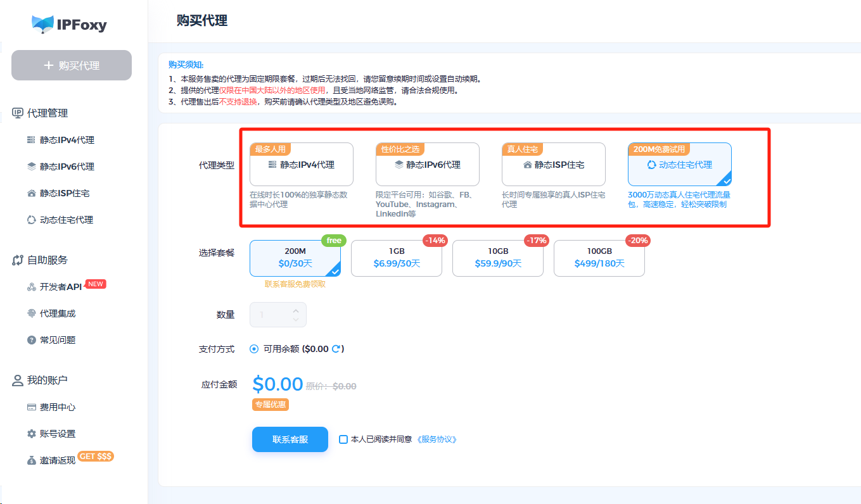Click the layers icon beside sidebar 静态IPv6代理
The width and height of the screenshot is (861, 504).
tap(32, 167)
